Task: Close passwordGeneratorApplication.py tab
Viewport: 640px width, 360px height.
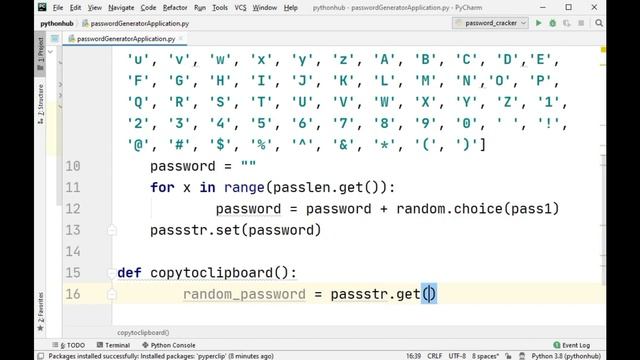Action: [x=181, y=39]
